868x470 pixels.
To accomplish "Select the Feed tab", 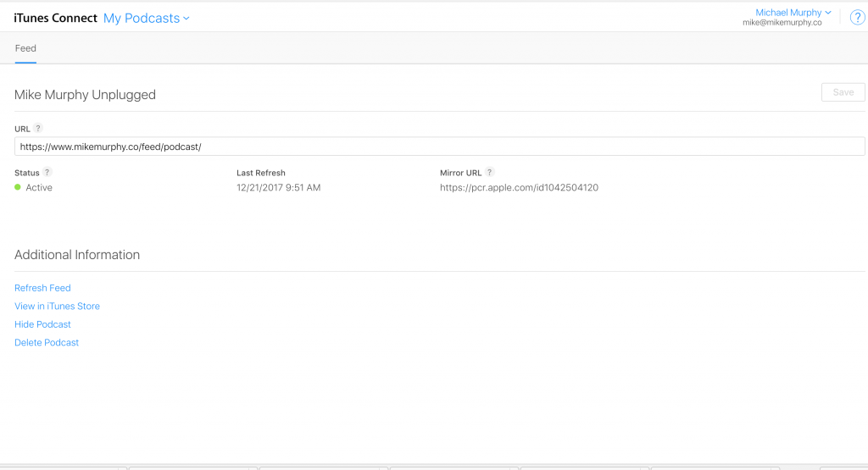I will (x=25, y=48).
